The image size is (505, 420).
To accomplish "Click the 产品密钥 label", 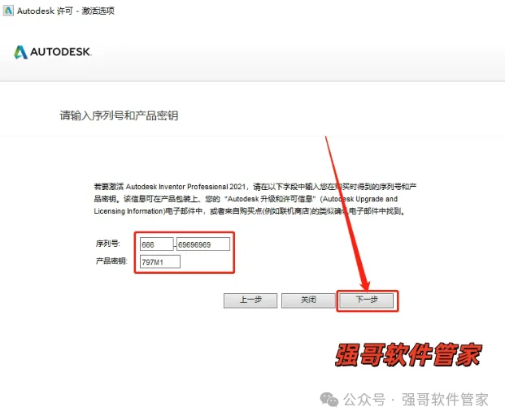I will pyautogui.click(x=111, y=261).
